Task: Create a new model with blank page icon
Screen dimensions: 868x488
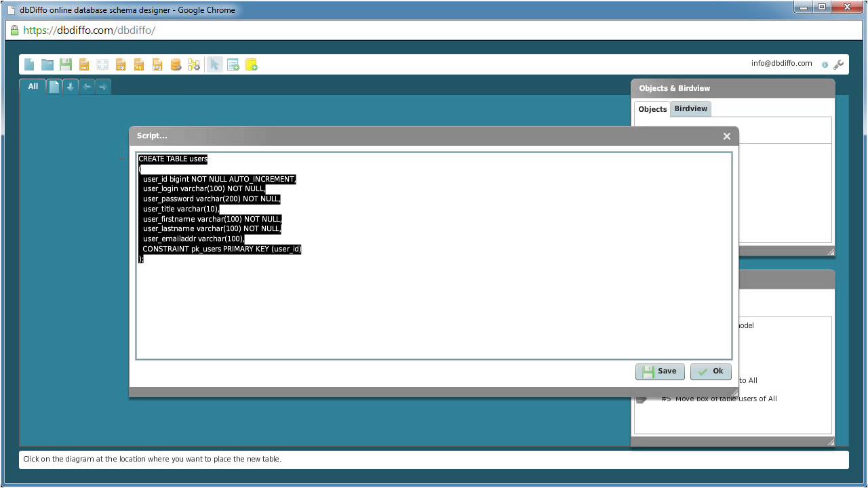Action: click(x=29, y=64)
